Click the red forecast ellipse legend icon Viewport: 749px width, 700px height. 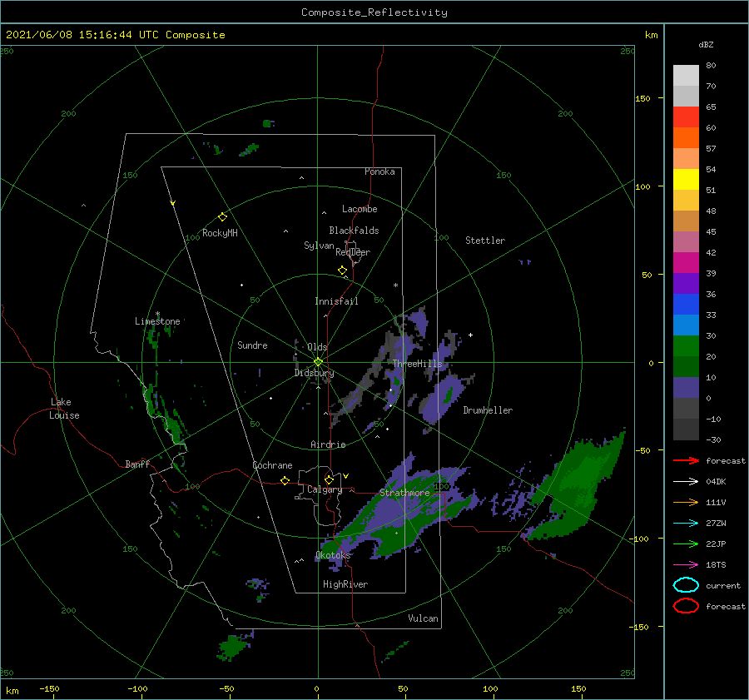pos(686,606)
